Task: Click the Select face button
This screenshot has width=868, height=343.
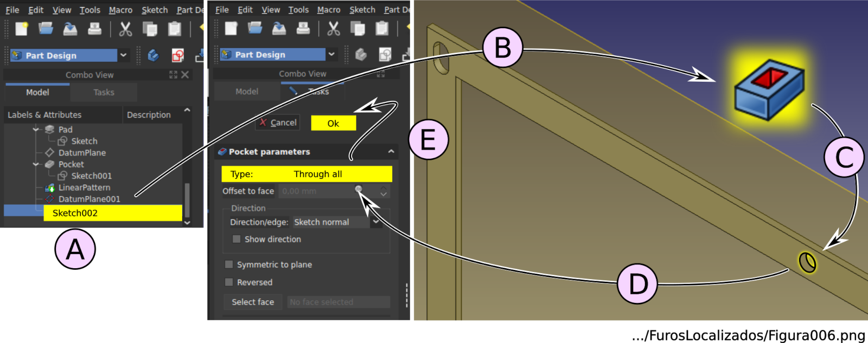Action: pos(253,302)
